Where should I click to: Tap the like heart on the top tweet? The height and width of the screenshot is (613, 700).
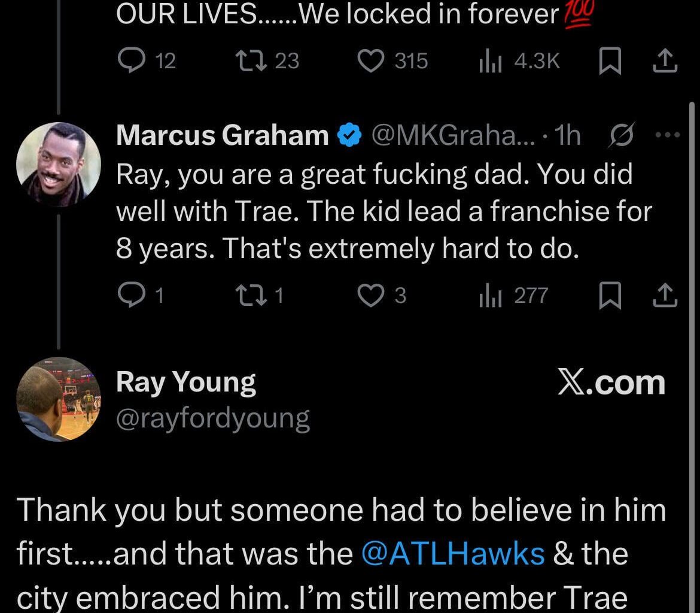[x=372, y=60]
